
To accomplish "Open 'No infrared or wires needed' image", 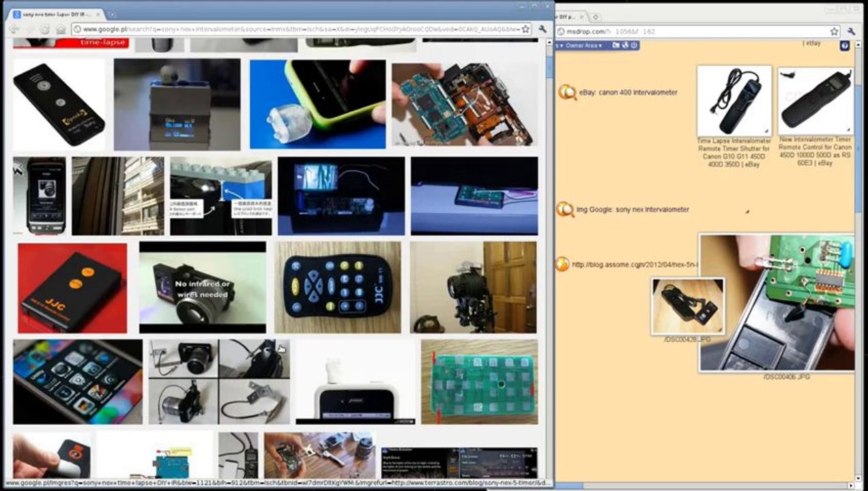I will click(203, 287).
